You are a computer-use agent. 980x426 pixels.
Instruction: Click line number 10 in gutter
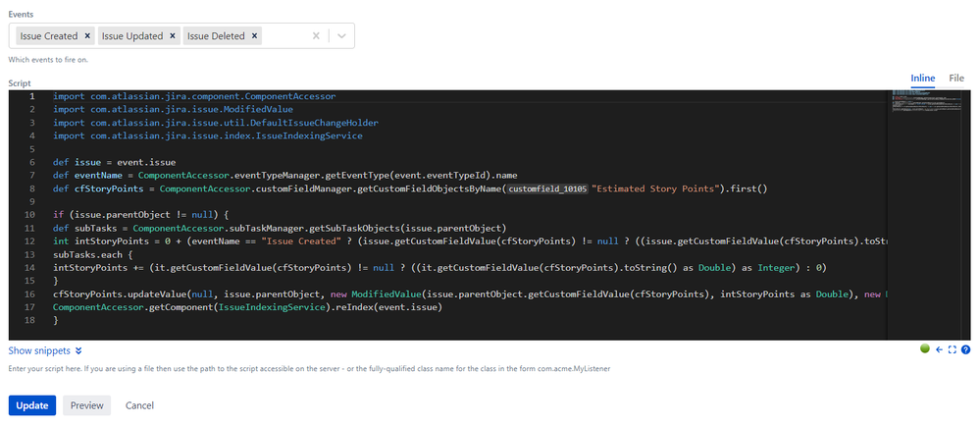(x=31, y=215)
